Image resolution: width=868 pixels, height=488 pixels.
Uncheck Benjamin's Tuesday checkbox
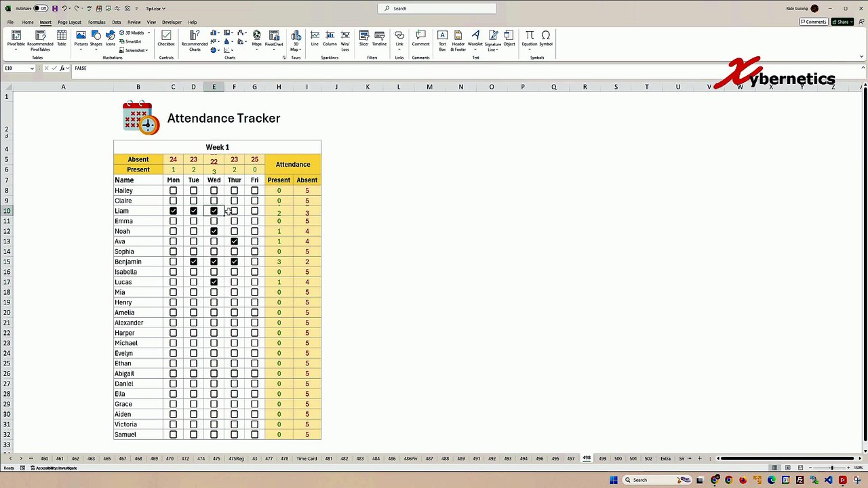tap(193, 262)
